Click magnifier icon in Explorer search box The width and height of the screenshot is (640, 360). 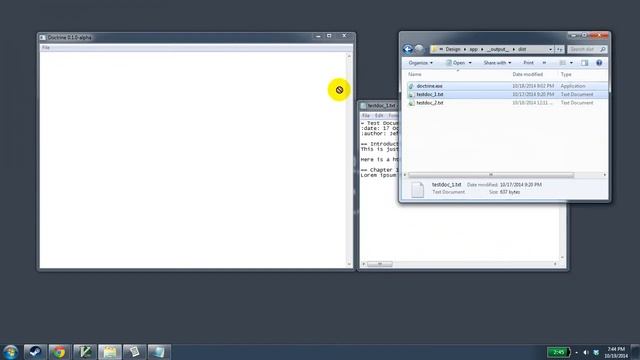603,49
